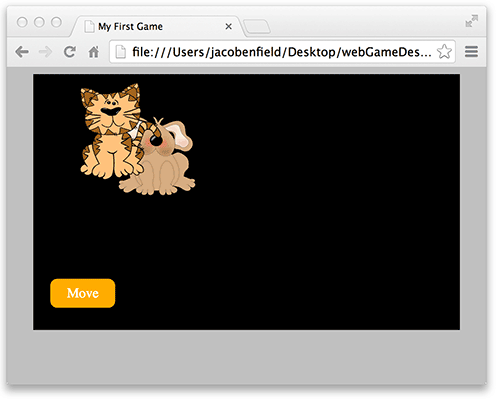Open the Chrome hamburger menu
This screenshot has width=500, height=399.
tap(471, 52)
